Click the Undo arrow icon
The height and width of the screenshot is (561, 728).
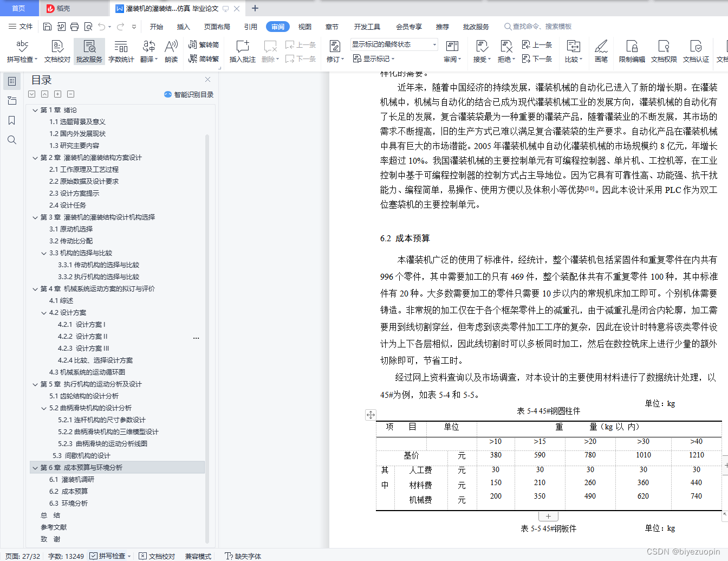tap(101, 27)
